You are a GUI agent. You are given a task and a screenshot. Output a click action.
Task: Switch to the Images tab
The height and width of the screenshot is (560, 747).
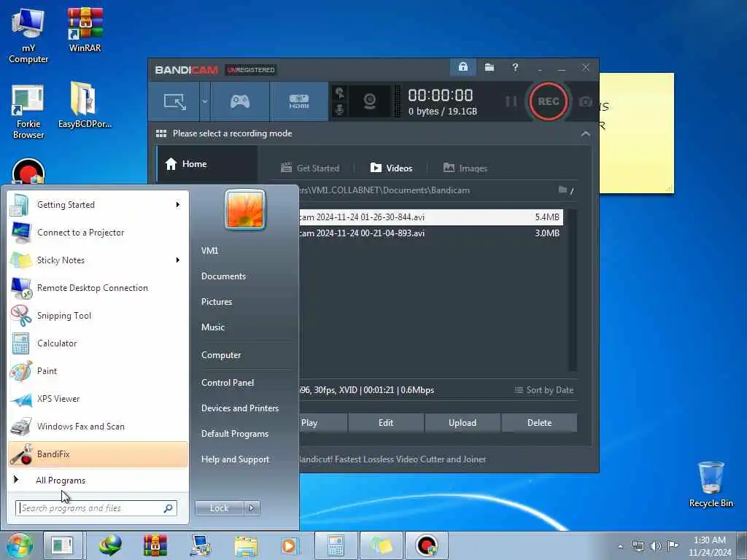click(x=465, y=168)
